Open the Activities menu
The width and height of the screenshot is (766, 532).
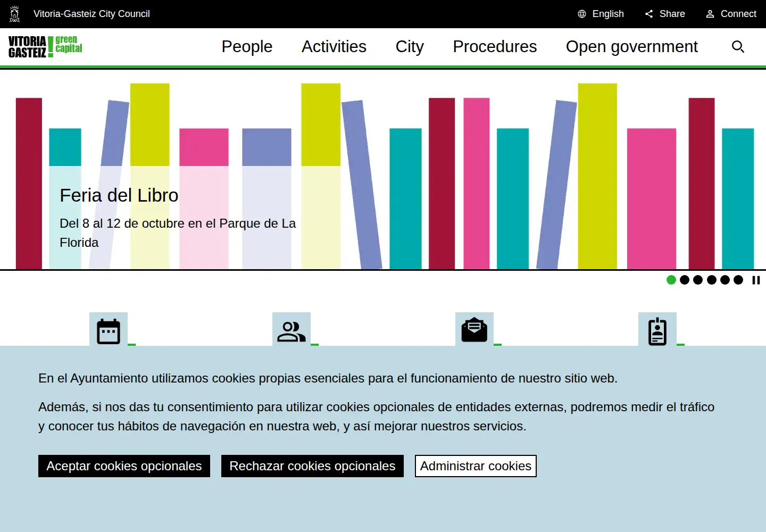click(334, 47)
